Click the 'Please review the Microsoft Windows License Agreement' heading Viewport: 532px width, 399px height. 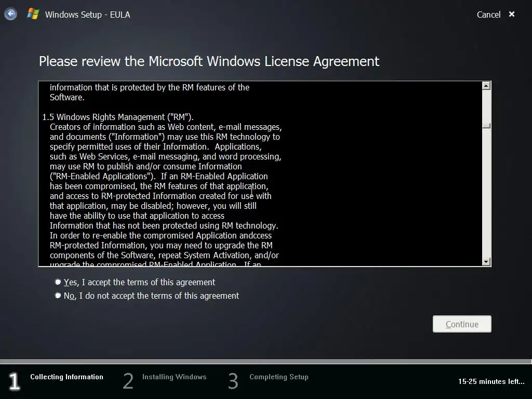click(x=209, y=61)
